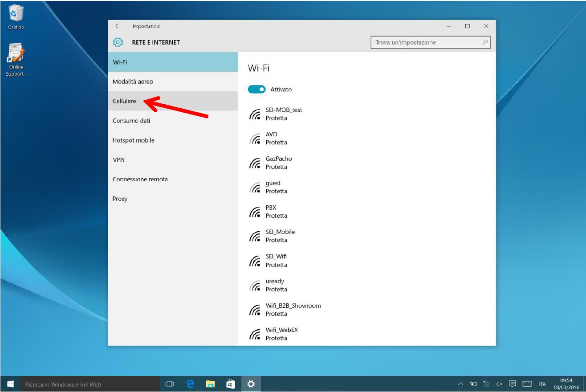Click Wi-Fi signal icon for PBX
Screen dimensions: 586x392
coord(255,212)
